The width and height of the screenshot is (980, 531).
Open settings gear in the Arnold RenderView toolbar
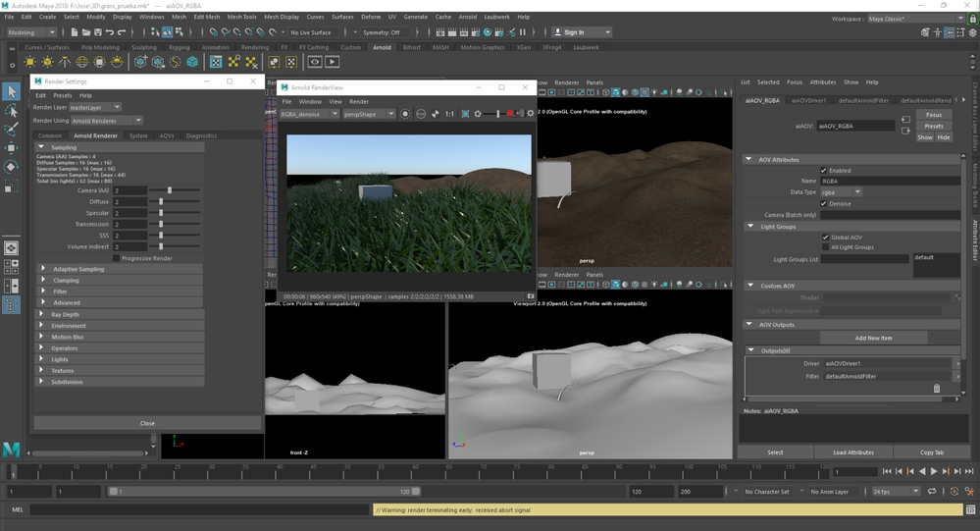click(x=531, y=114)
